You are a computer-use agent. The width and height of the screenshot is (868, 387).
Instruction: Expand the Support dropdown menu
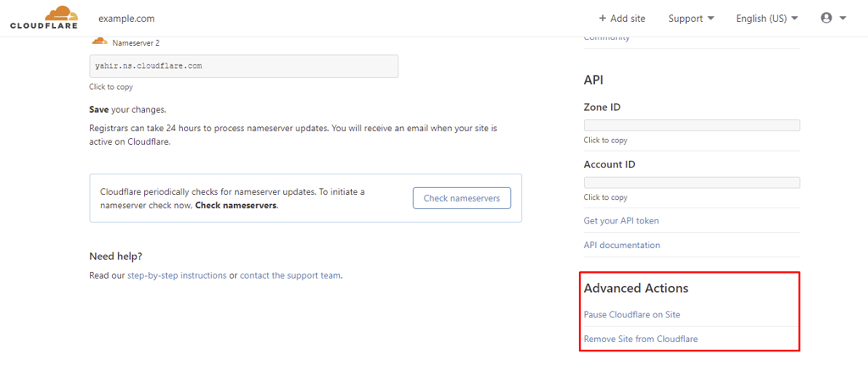click(691, 19)
